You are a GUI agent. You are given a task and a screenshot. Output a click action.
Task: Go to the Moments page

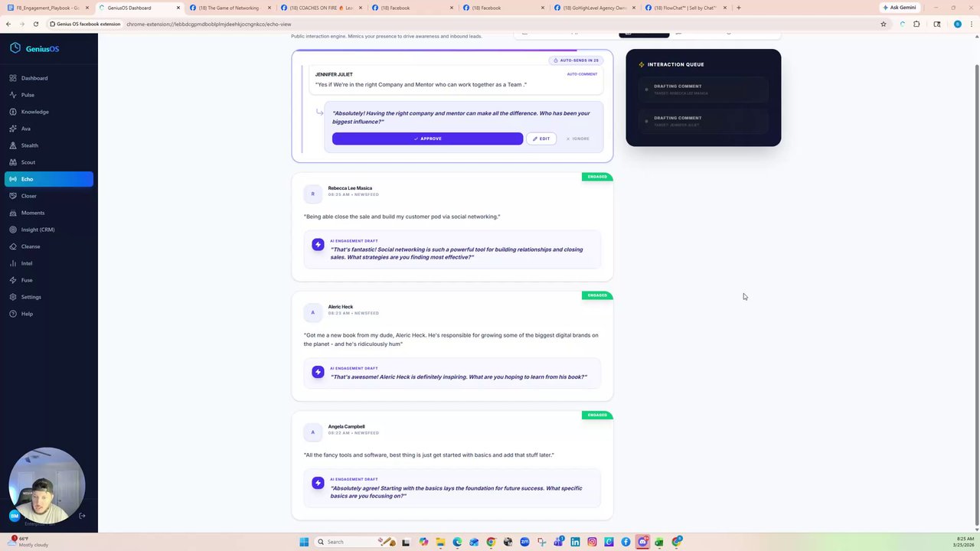49,213
